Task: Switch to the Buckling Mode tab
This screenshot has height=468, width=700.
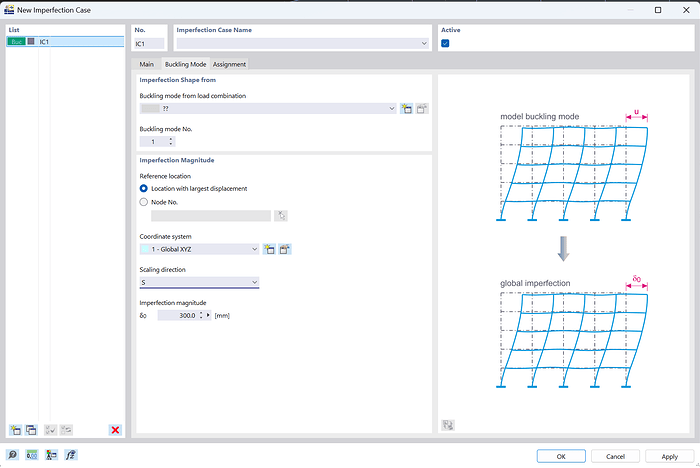Action: (x=185, y=64)
